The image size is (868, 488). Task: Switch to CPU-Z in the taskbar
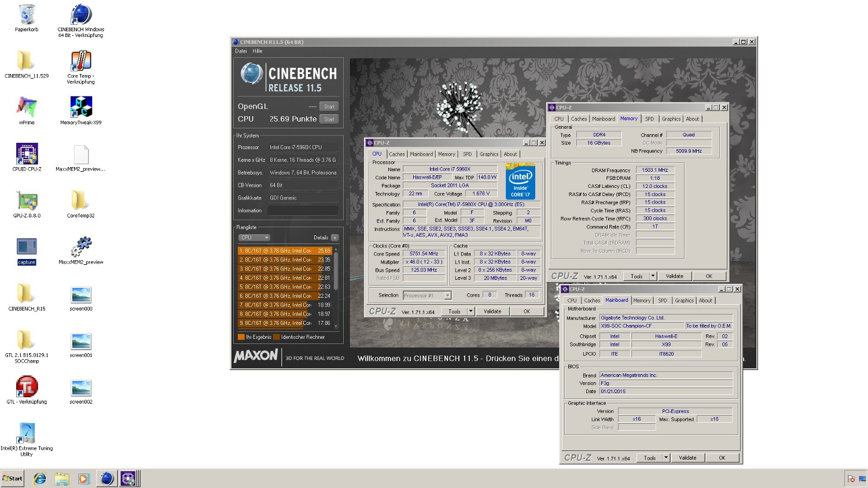click(128, 479)
